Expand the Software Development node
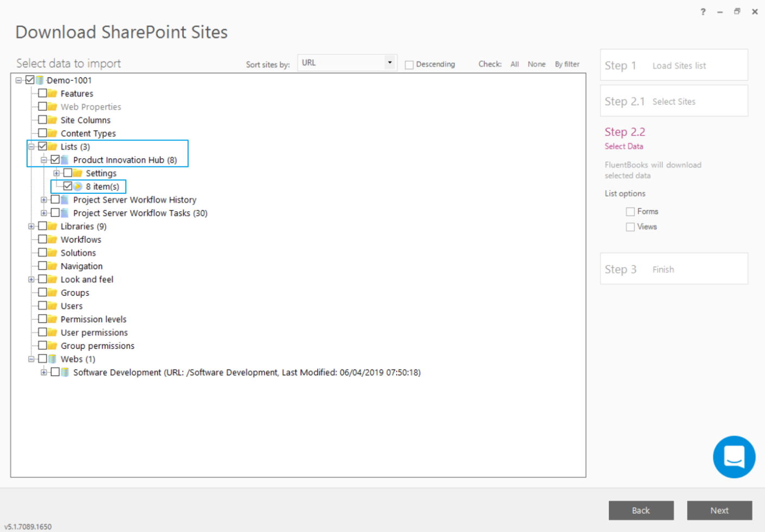This screenshot has height=532, width=765. [x=44, y=372]
